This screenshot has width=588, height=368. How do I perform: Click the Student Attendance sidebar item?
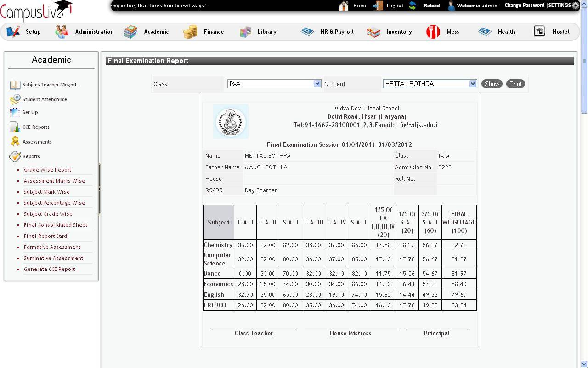point(45,99)
